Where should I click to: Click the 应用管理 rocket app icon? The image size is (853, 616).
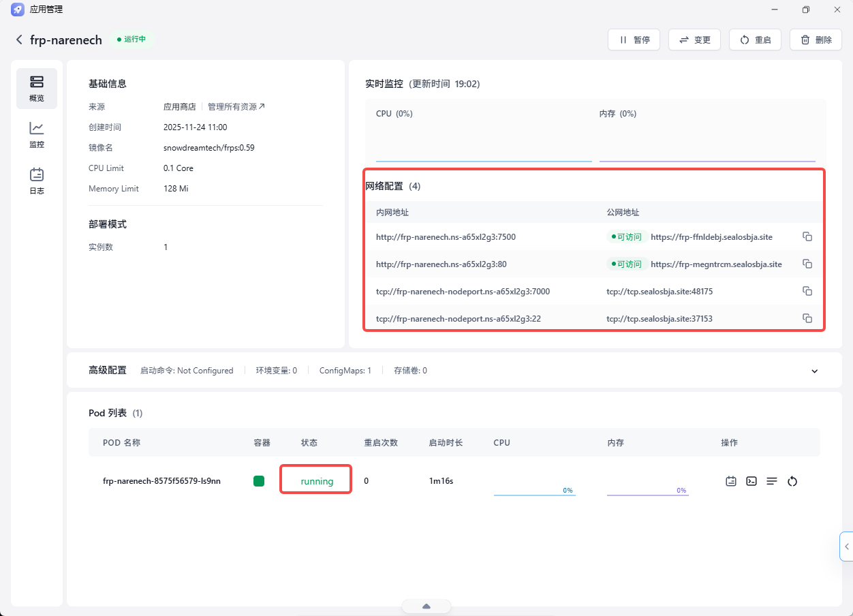click(x=18, y=10)
